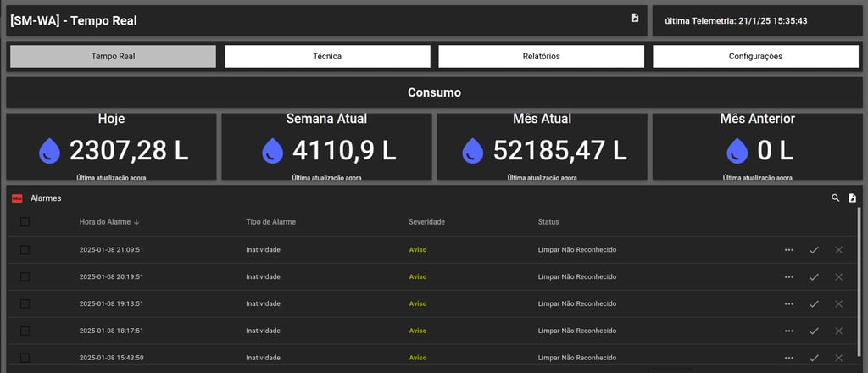This screenshot has height=373, width=868.
Task: Open more options for the 19:13:51 alarm
Action: point(789,303)
